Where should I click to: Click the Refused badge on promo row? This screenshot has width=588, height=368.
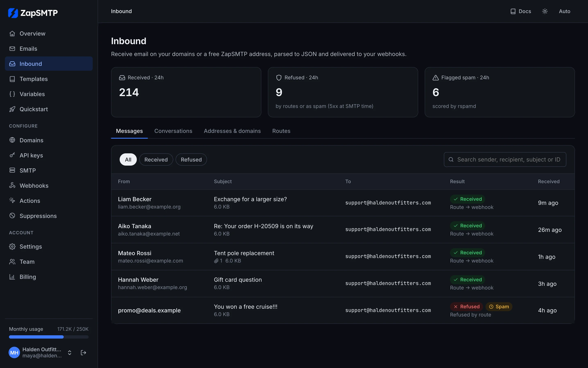(x=467, y=307)
